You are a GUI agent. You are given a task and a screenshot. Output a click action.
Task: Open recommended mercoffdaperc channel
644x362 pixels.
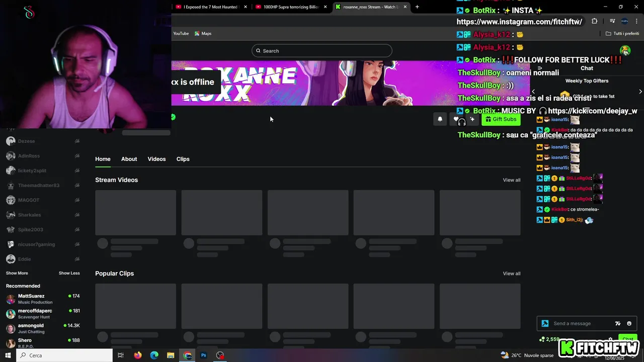(43, 314)
